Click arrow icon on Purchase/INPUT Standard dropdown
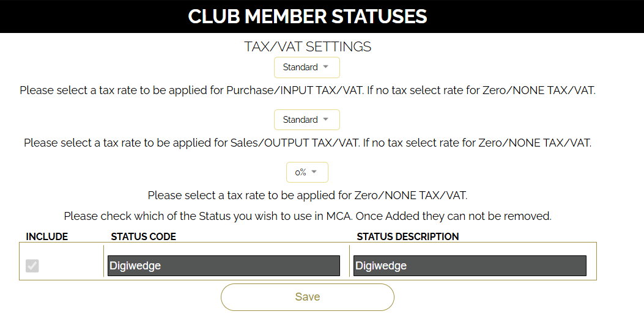Image resolution: width=644 pixels, height=336 pixels. tap(326, 67)
